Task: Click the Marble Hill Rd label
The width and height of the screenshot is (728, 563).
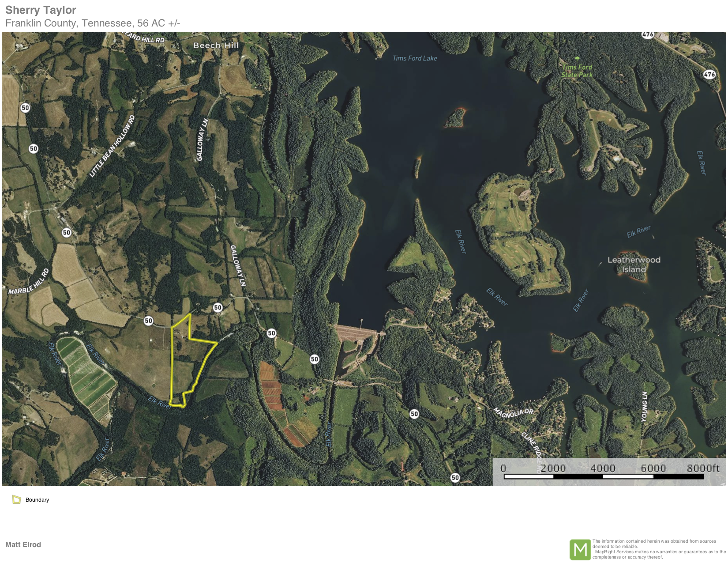Action: [x=29, y=282]
